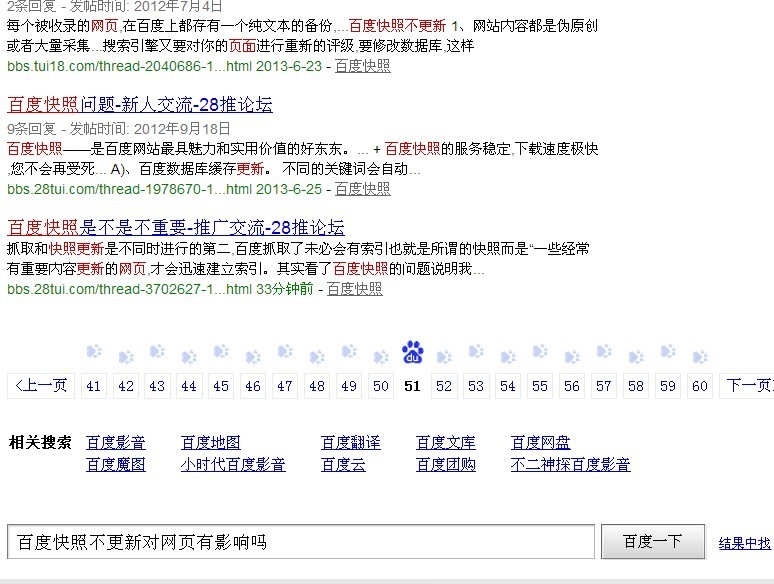Jump to results page 43
The width and height of the screenshot is (774, 584).
coord(157,386)
